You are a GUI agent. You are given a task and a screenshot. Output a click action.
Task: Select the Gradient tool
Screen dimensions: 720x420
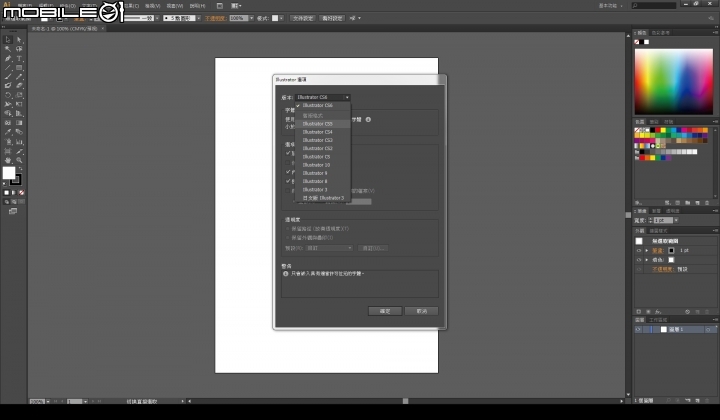(x=19, y=123)
